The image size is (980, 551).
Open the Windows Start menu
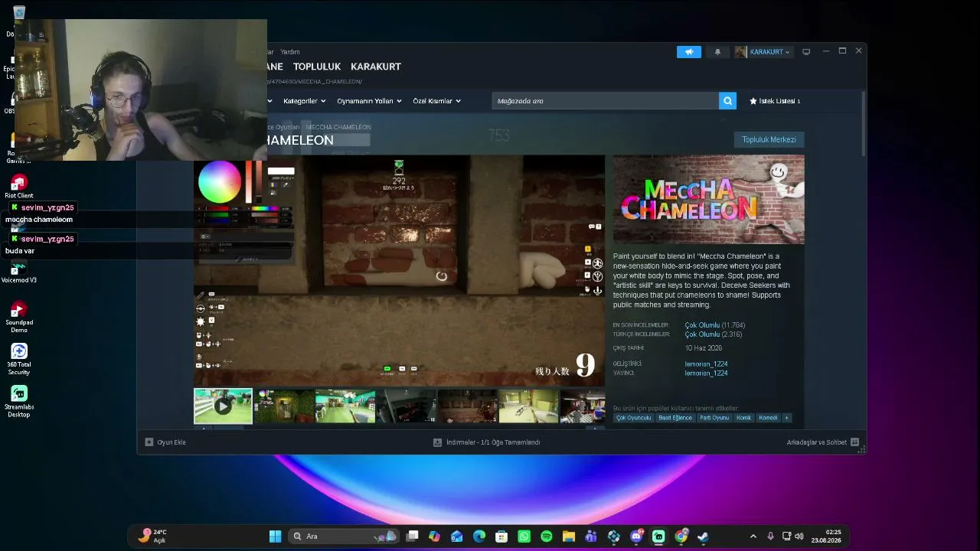275,536
